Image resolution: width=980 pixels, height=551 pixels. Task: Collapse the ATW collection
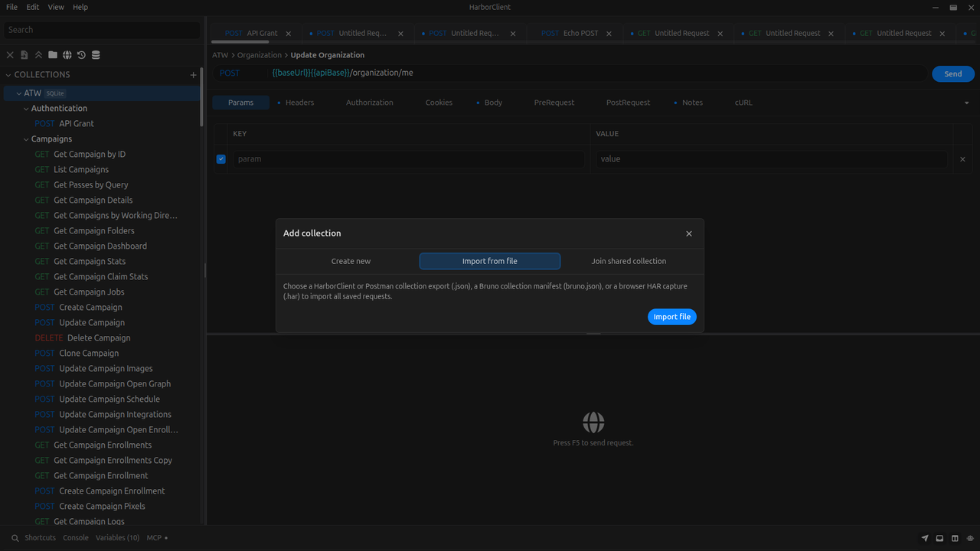[x=19, y=93]
